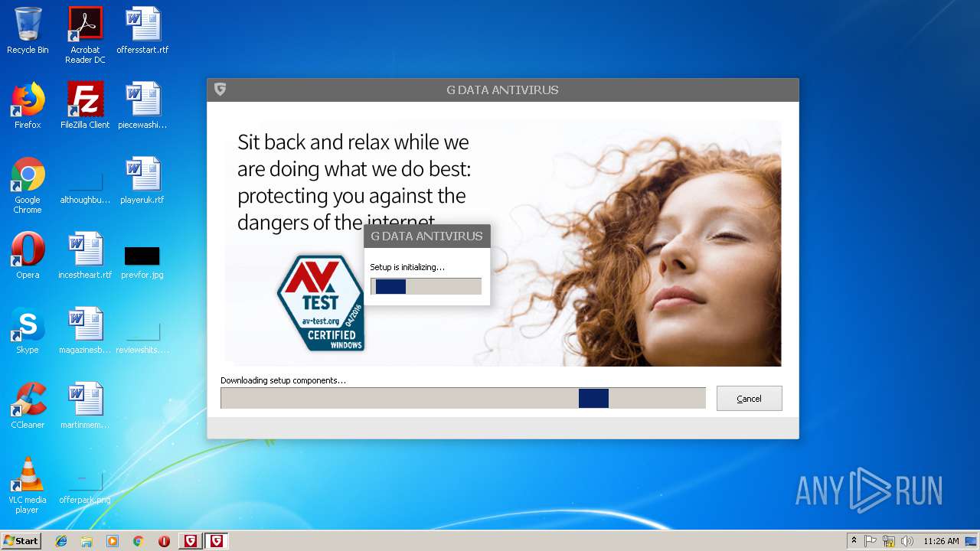Viewport: 980px width, 551px height.
Task: Open Chrome from the taskbar
Action: (138, 541)
